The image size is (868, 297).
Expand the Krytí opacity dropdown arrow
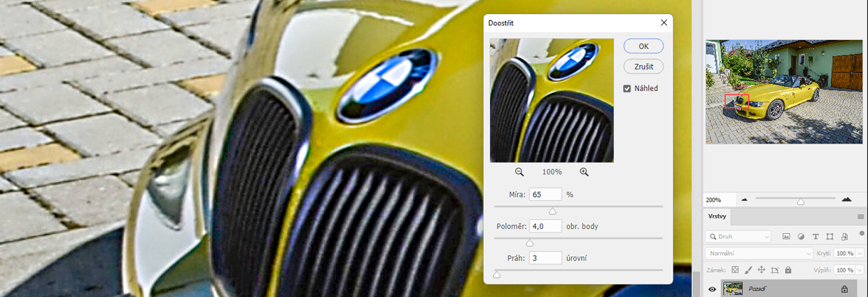coord(860,253)
